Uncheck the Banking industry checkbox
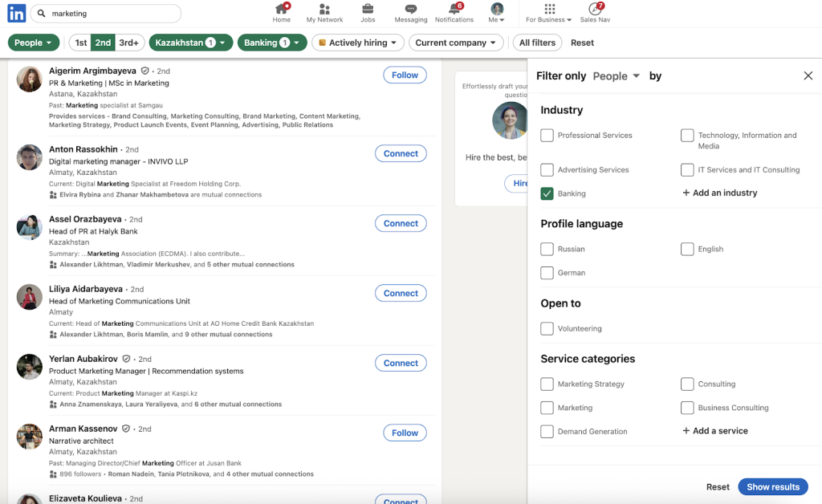The height and width of the screenshot is (504, 822). 547,193
